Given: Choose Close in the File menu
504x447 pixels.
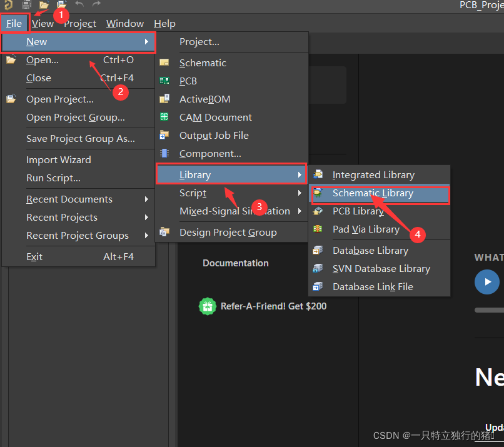Looking at the screenshot, I should [x=78, y=78].
